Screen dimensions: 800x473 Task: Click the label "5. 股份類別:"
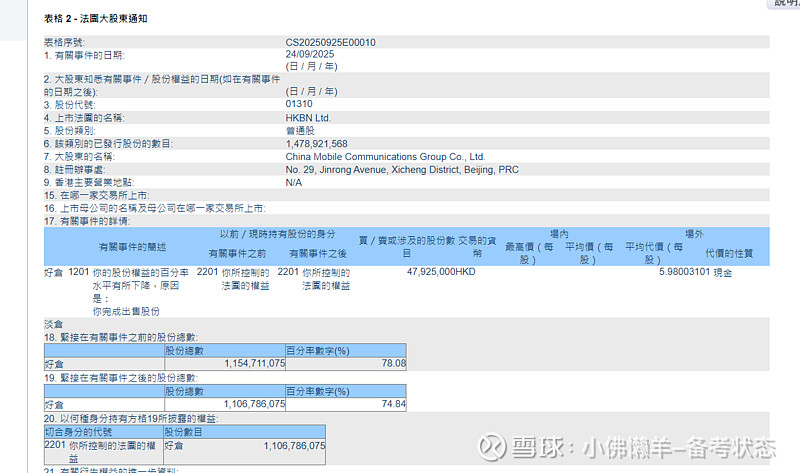69,131
